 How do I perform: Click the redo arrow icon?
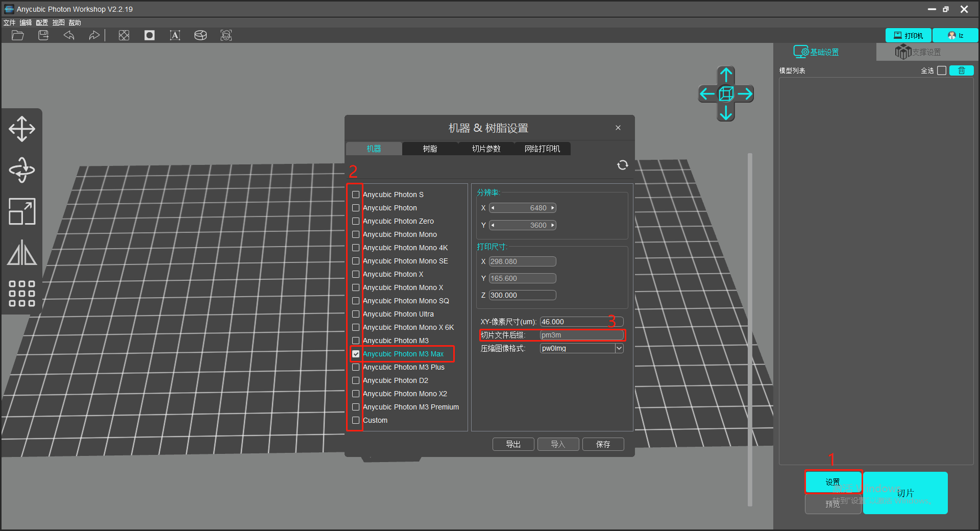click(x=94, y=35)
